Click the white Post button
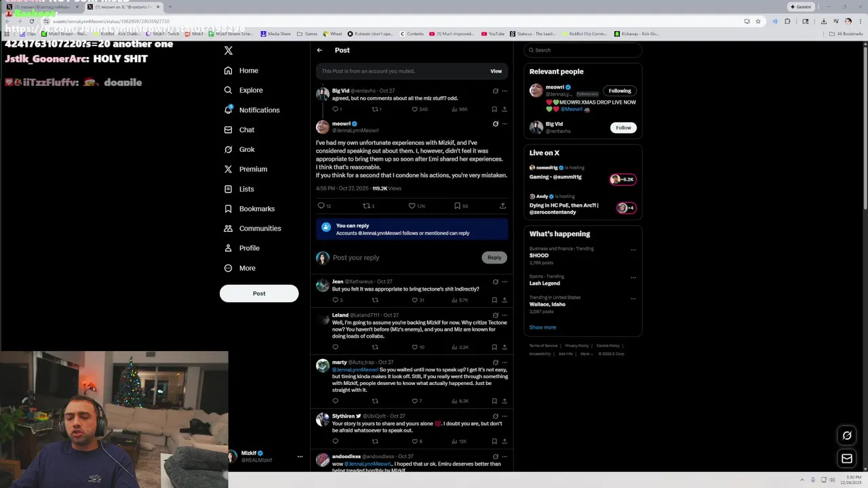 (259, 293)
